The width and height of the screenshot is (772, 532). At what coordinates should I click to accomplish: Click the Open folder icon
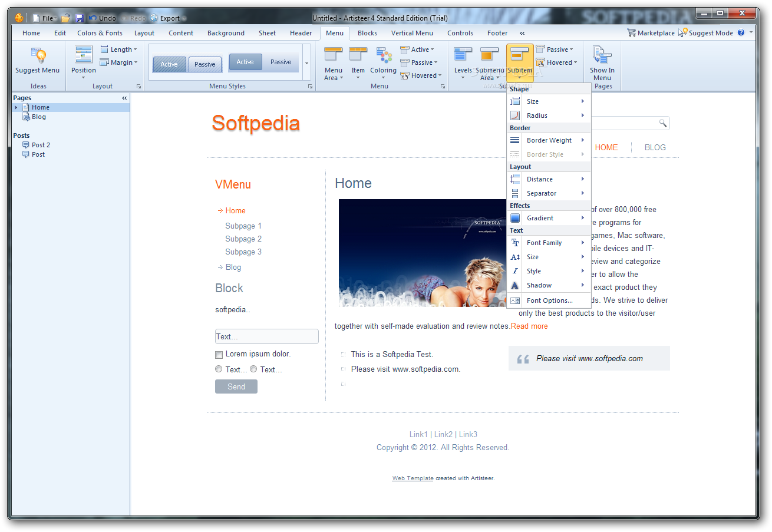[x=66, y=18]
